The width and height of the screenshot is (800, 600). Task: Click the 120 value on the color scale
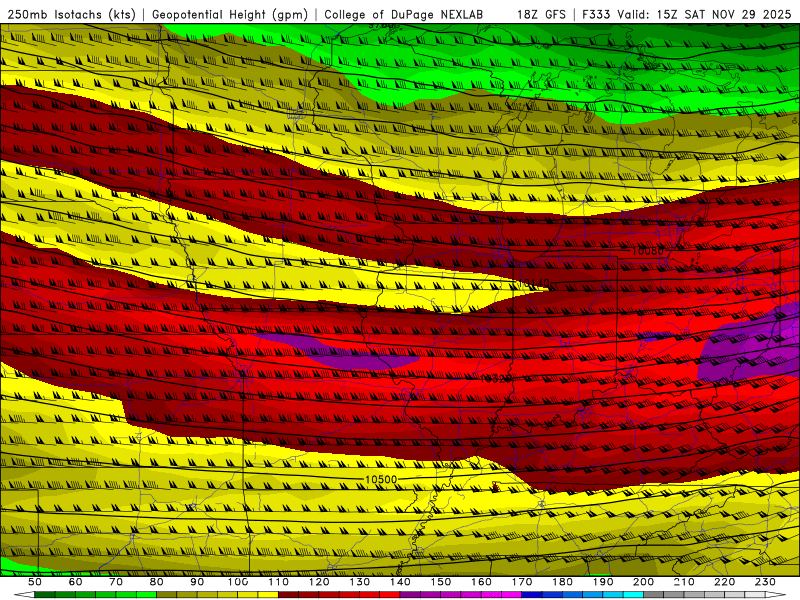[x=319, y=582]
